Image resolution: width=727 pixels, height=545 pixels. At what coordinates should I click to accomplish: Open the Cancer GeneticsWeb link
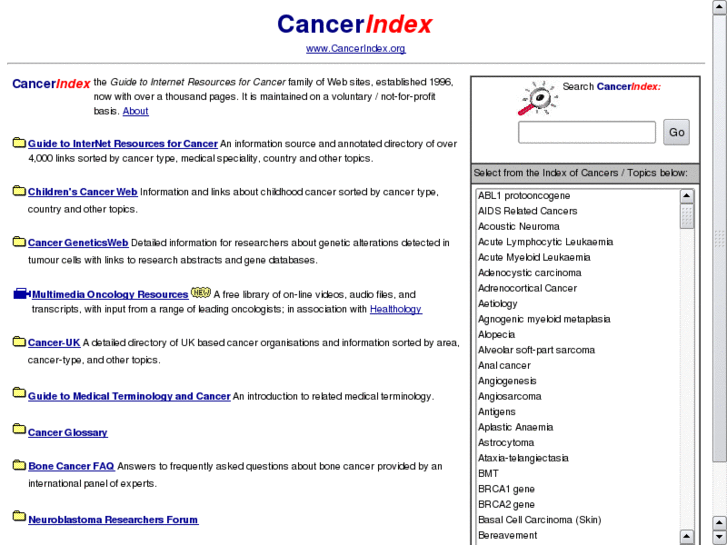pyautogui.click(x=78, y=243)
